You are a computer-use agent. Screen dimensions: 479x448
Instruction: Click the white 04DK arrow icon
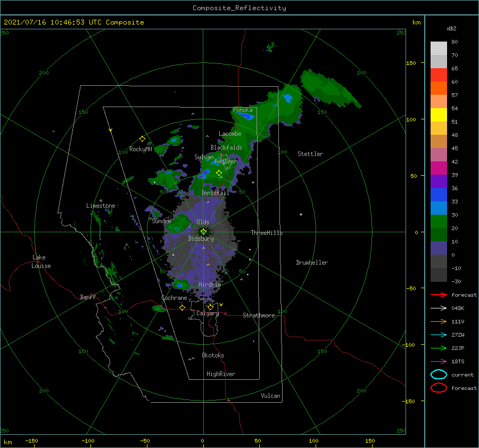(439, 308)
